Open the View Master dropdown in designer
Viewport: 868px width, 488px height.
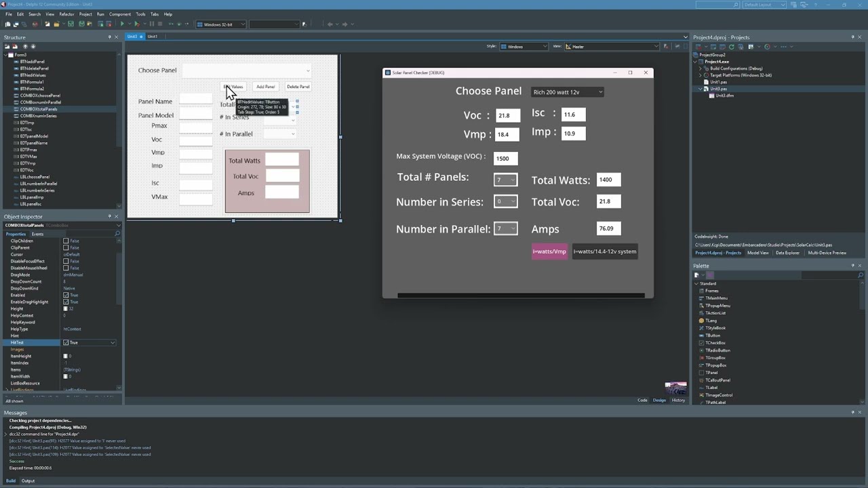(x=612, y=47)
